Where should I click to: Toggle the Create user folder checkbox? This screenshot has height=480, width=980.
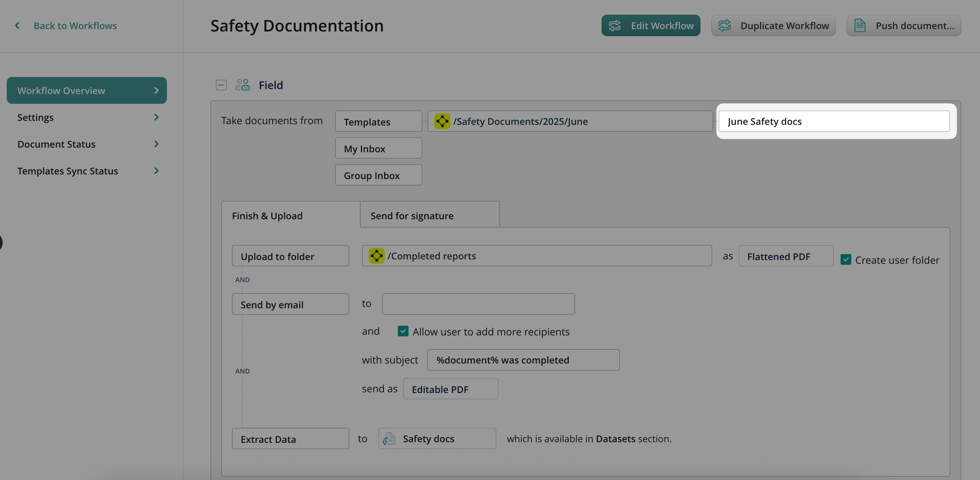846,259
